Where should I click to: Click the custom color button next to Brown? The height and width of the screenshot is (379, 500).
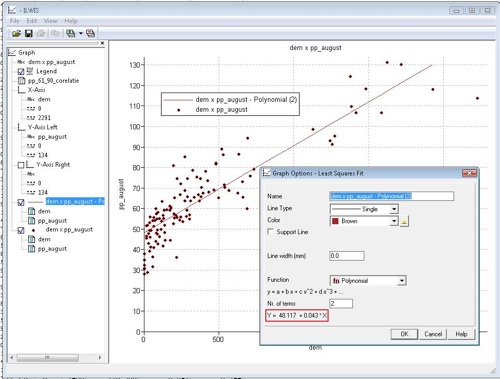404,221
